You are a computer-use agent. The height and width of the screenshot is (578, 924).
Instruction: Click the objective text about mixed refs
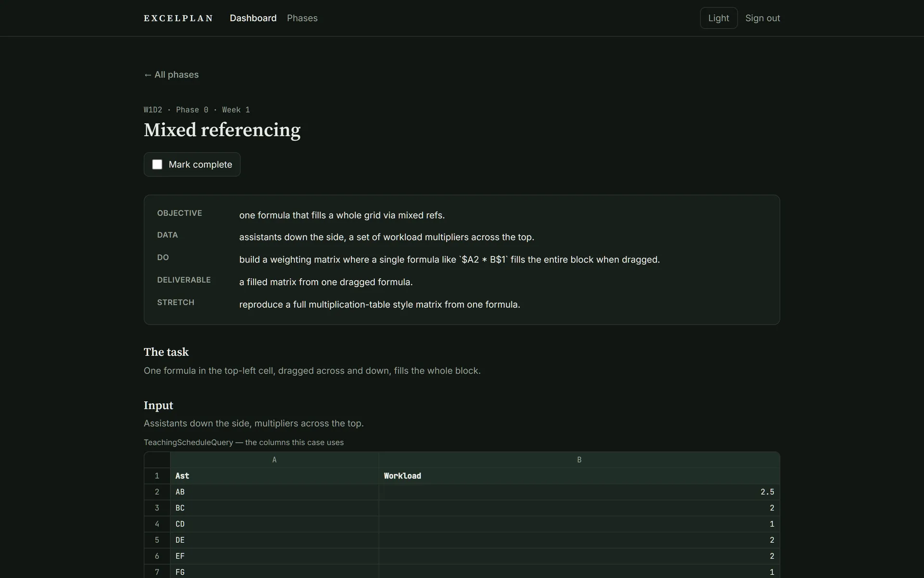tap(342, 215)
